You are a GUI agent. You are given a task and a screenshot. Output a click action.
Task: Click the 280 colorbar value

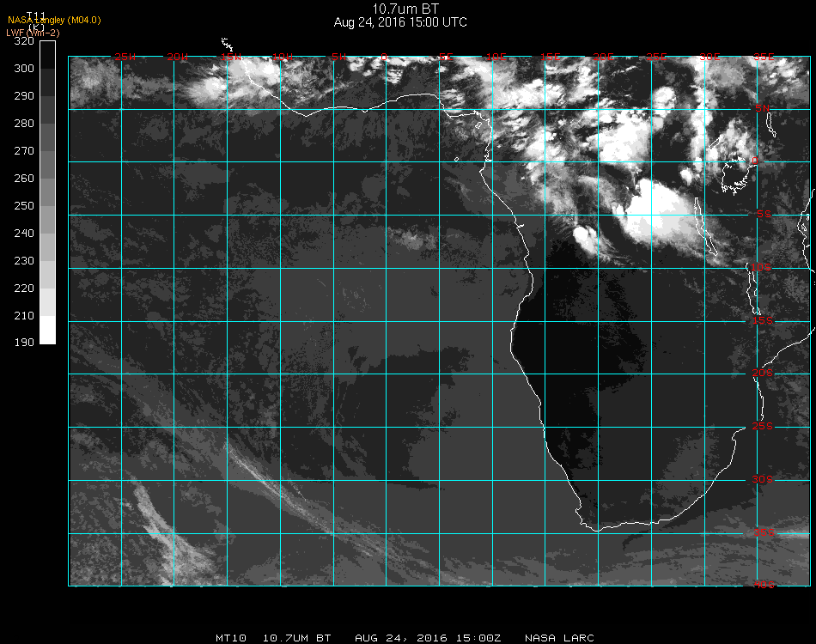[x=24, y=124]
